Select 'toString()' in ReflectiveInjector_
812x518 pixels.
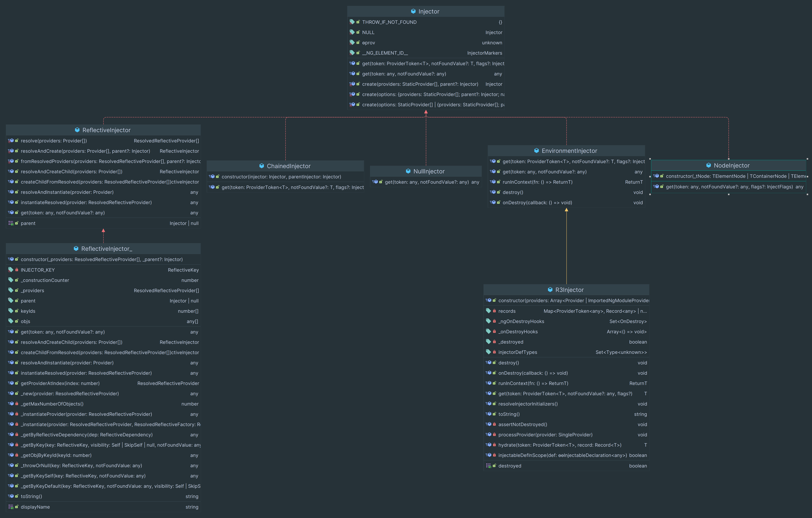(103, 496)
